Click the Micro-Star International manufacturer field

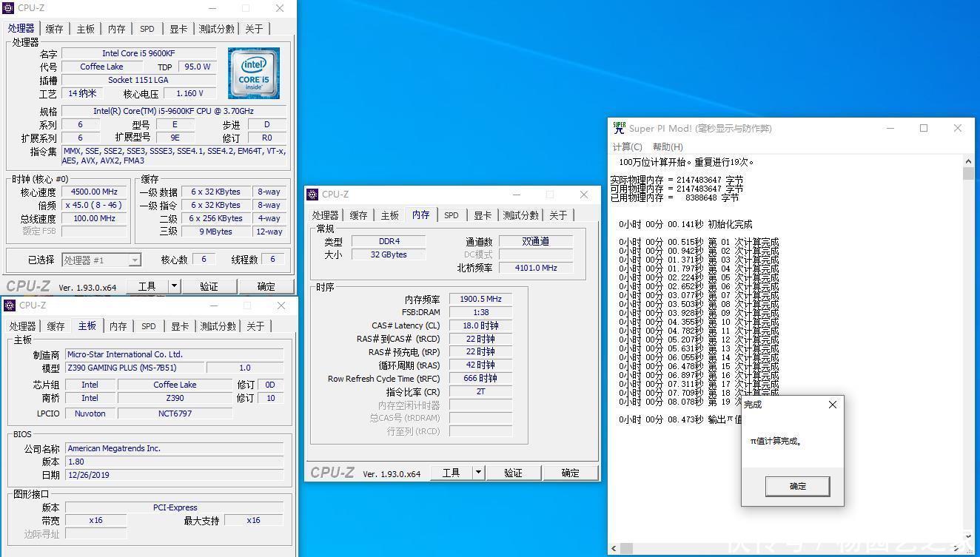click(x=174, y=354)
